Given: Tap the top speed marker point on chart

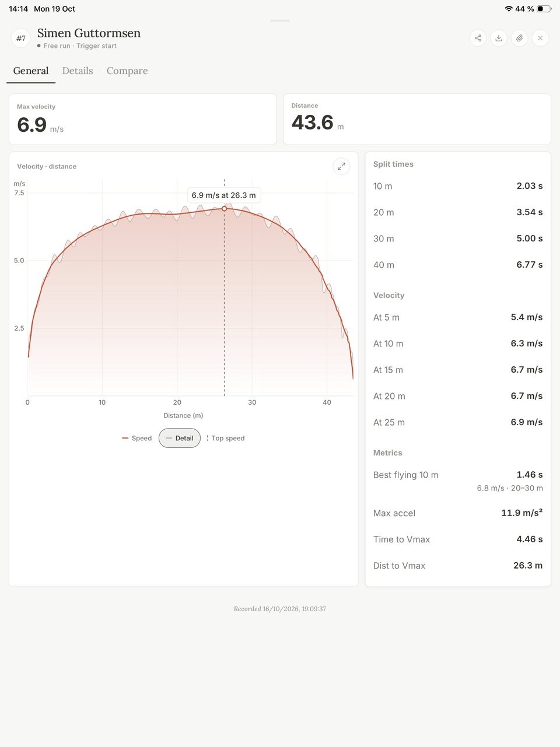Looking at the screenshot, I should [224, 208].
